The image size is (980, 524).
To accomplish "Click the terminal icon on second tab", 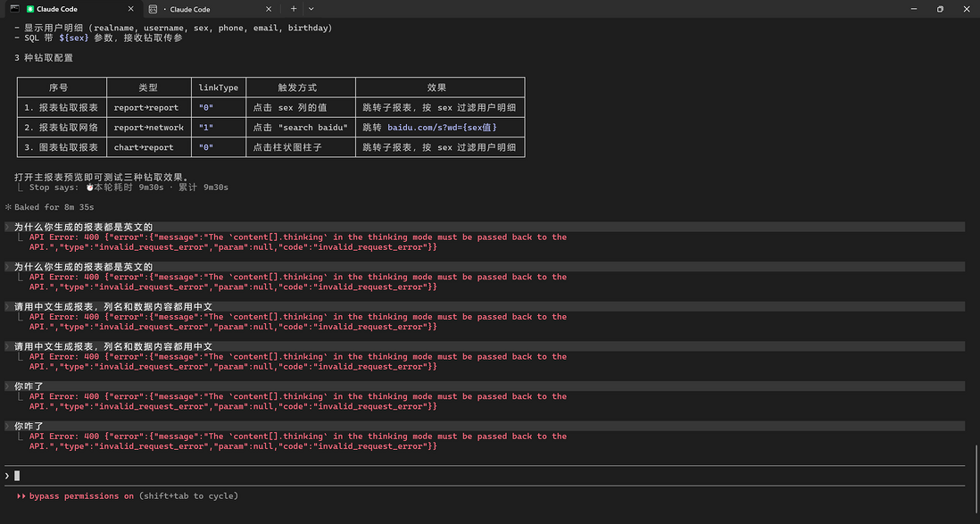I will pyautogui.click(x=154, y=9).
